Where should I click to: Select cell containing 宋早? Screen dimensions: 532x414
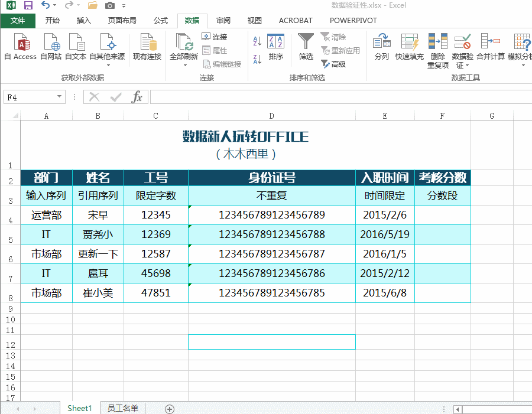coord(98,215)
